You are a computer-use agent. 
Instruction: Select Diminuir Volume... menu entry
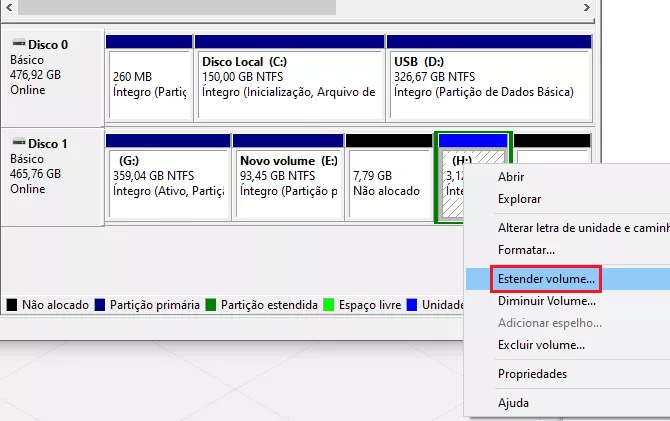coord(547,301)
